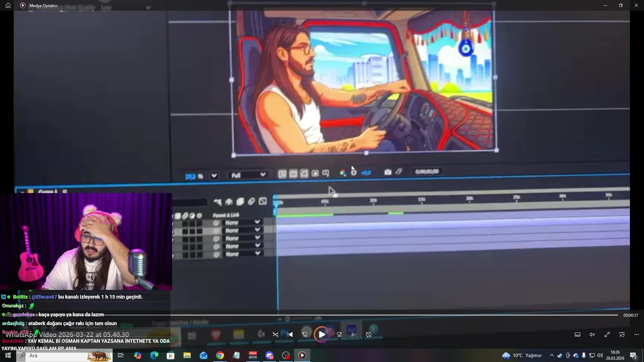Toggle fast previews icon in viewer
Viewport: 644px width, 362px height.
click(282, 174)
